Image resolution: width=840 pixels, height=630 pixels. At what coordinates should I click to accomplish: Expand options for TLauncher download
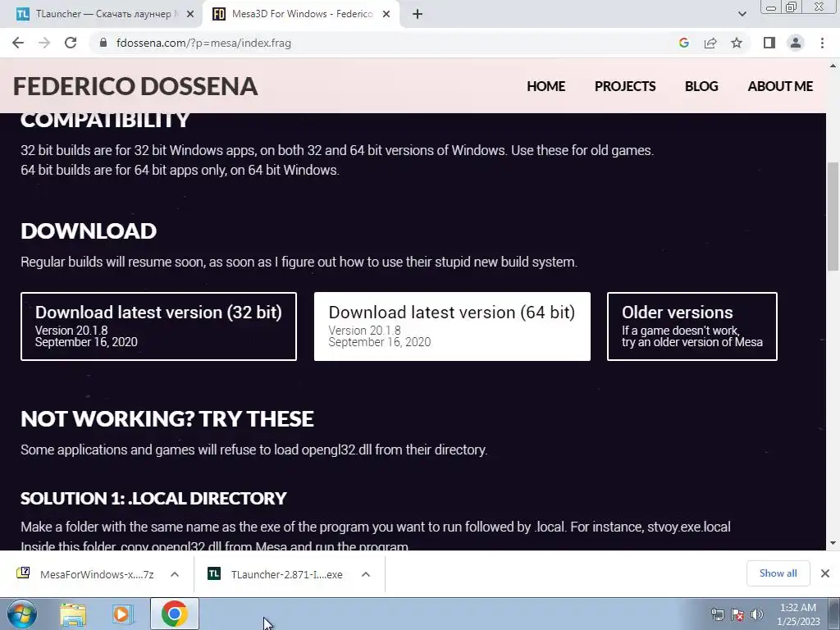(x=366, y=574)
